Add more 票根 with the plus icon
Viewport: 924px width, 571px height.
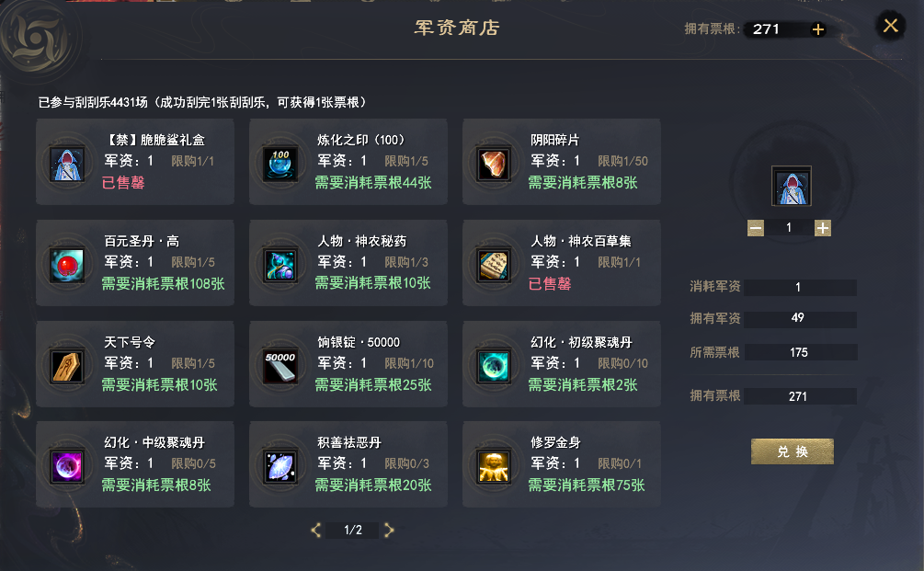pos(818,29)
